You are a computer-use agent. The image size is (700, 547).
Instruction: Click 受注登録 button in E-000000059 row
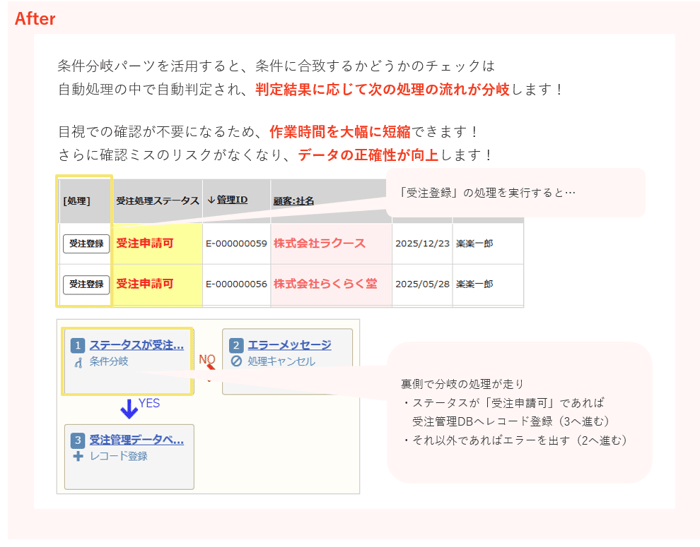click(86, 244)
